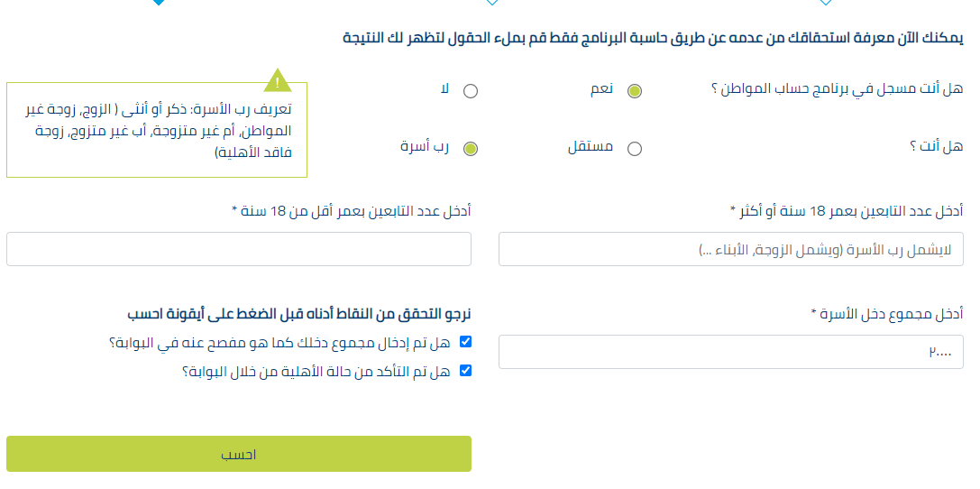Click the نرجو التحقق من النقاط heading
The image size is (980, 489).
(x=299, y=314)
